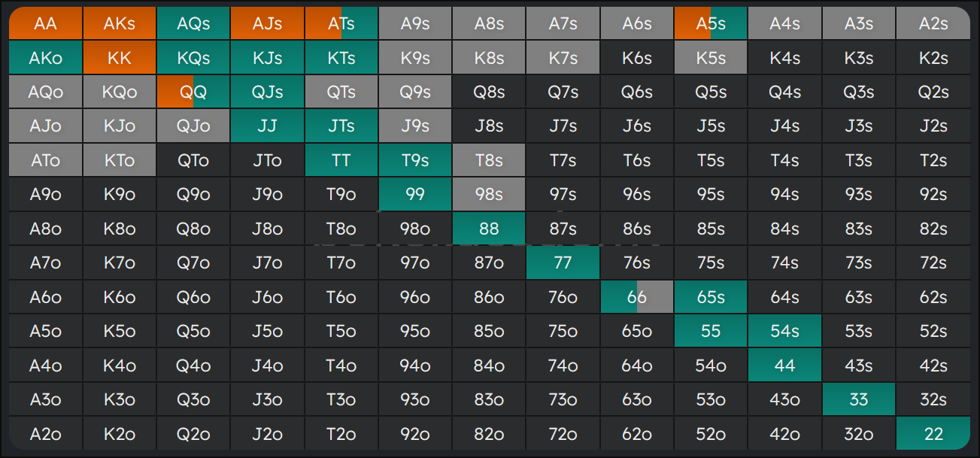Click the gray K5s cell
The height and width of the screenshot is (458, 980).
711,58
